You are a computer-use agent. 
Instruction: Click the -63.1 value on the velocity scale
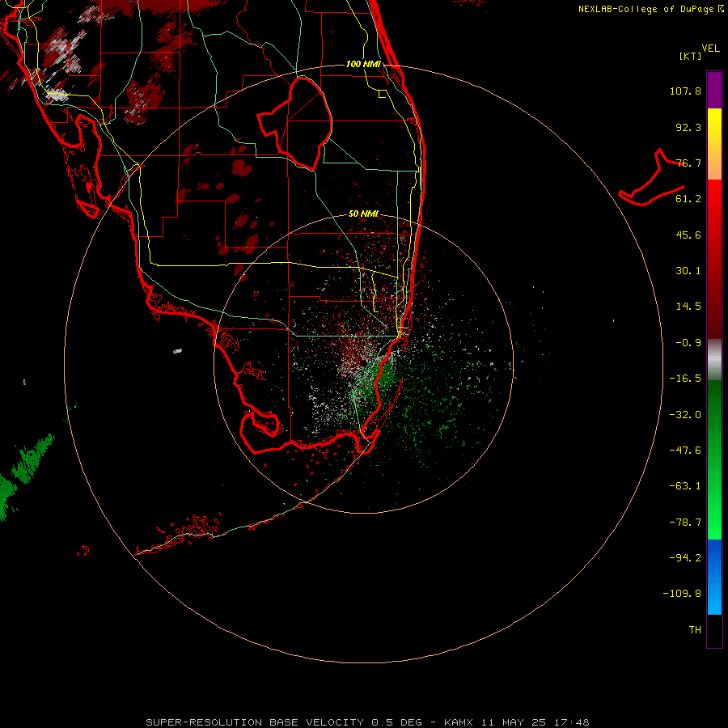[x=685, y=486]
